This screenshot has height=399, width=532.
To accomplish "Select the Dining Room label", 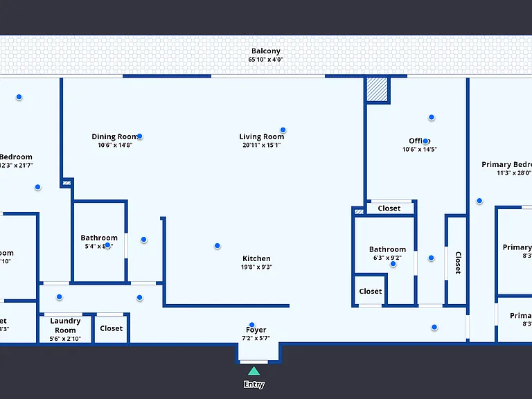I will pyautogui.click(x=115, y=136).
